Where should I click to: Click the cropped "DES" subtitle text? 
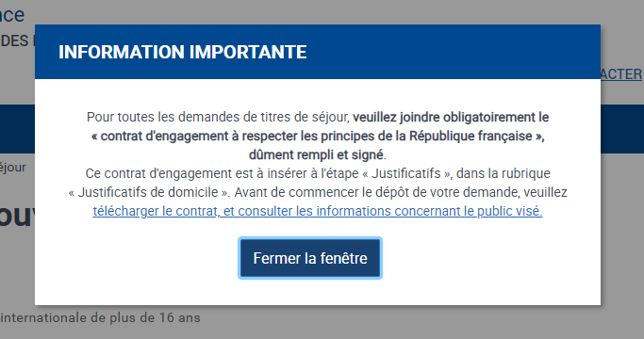click(x=14, y=40)
